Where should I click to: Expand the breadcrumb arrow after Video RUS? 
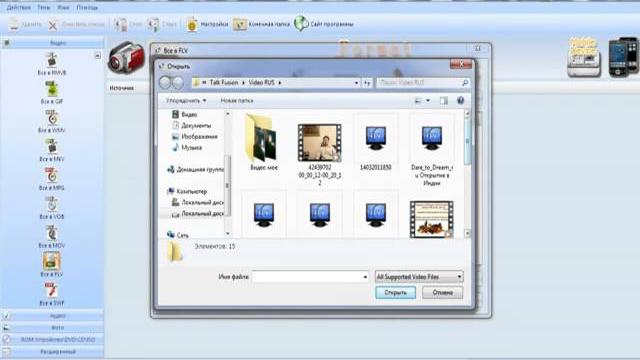(x=280, y=83)
